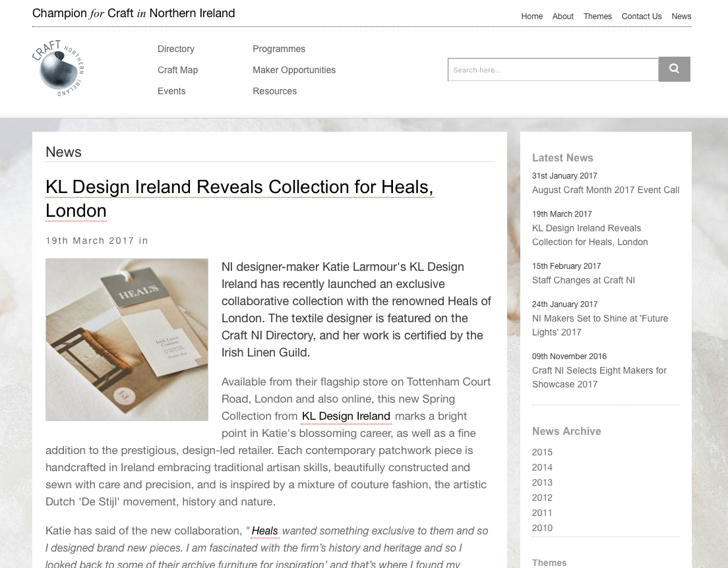Viewport: 728px width, 568px height.
Task: Navigate to Craft Map
Action: [x=178, y=70]
